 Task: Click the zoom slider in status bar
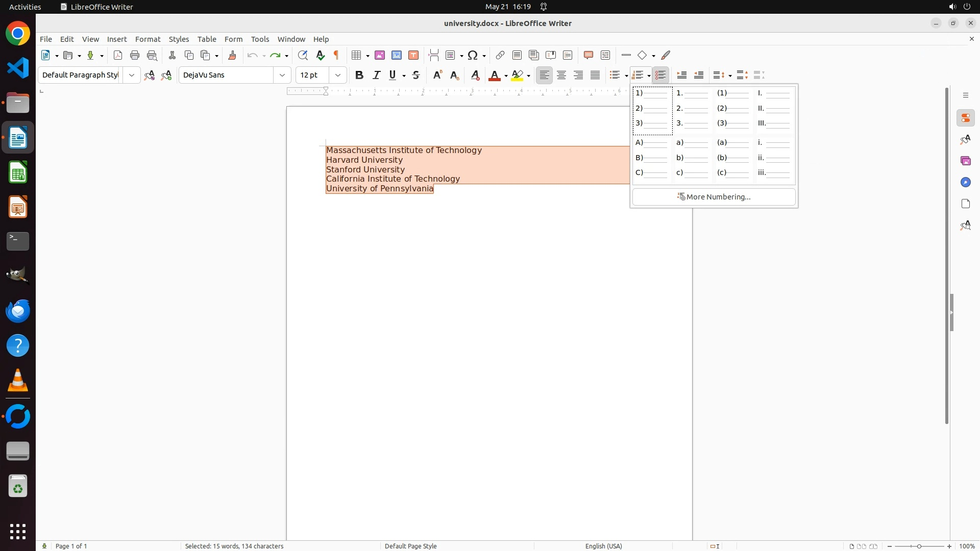(x=919, y=546)
